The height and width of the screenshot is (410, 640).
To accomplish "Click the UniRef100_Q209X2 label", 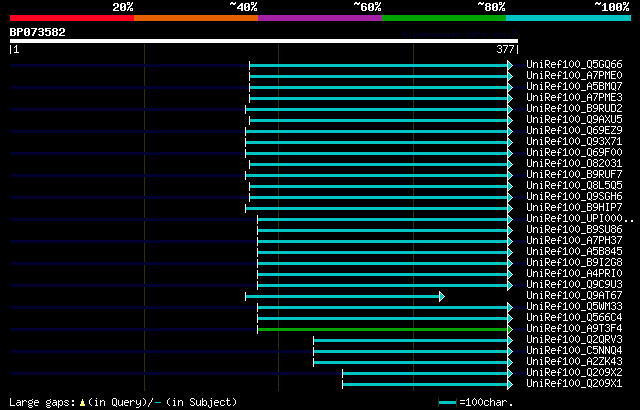I will [x=574, y=373].
